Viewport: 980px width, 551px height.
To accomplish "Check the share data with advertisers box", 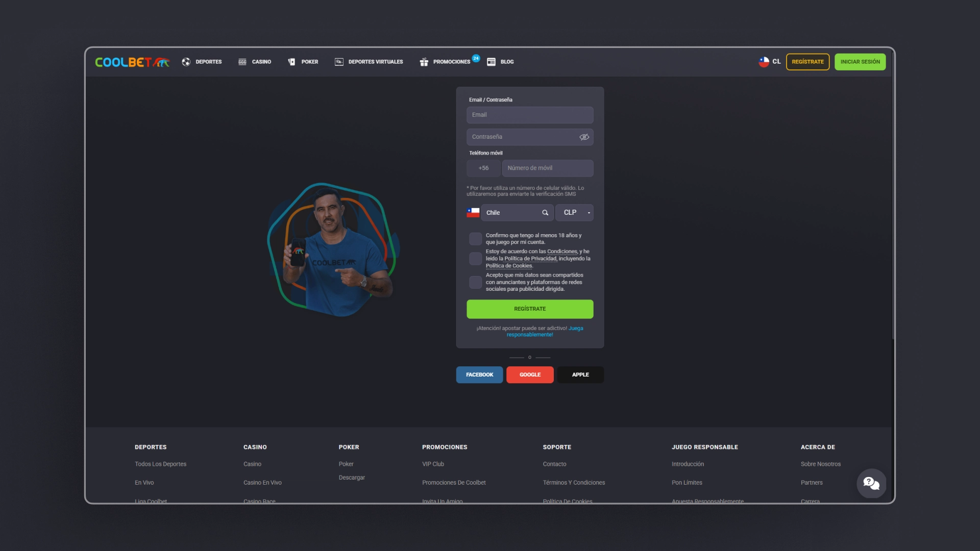I will (475, 282).
